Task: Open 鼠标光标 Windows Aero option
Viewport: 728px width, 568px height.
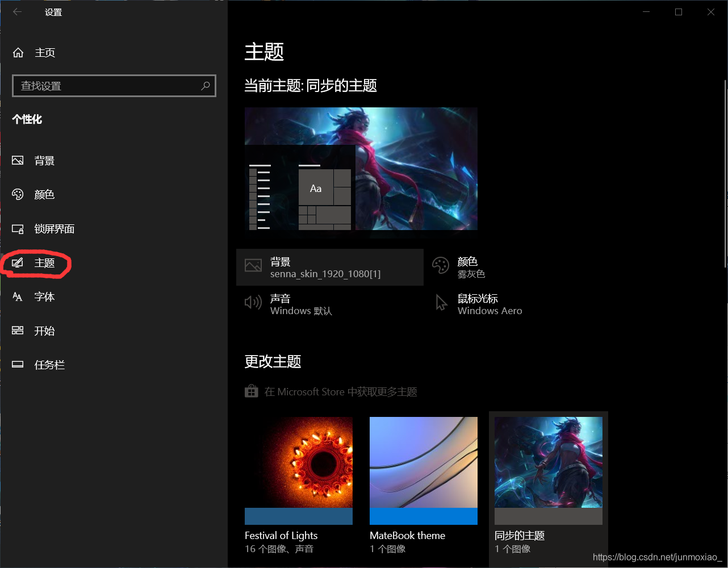Action: 517,304
